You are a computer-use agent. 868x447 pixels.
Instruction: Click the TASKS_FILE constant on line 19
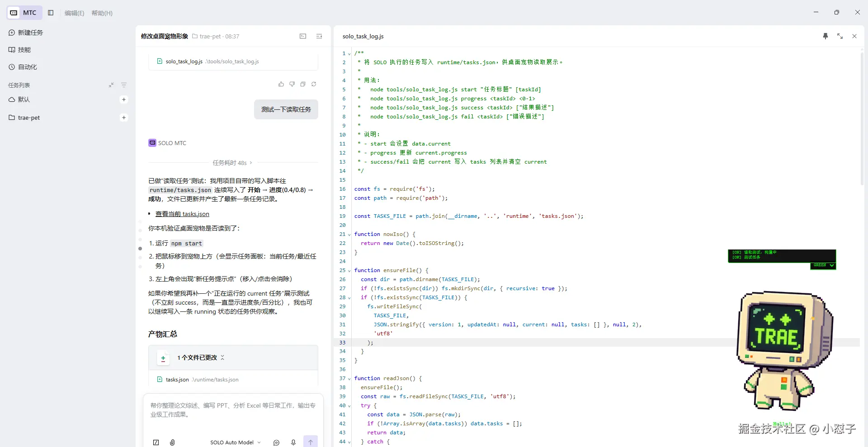click(x=390, y=216)
